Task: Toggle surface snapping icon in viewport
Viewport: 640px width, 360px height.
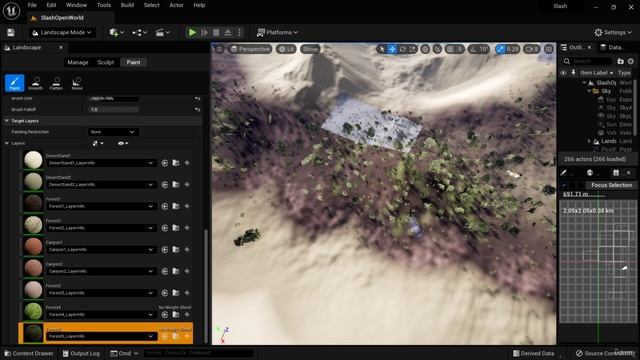Action: coord(437,49)
